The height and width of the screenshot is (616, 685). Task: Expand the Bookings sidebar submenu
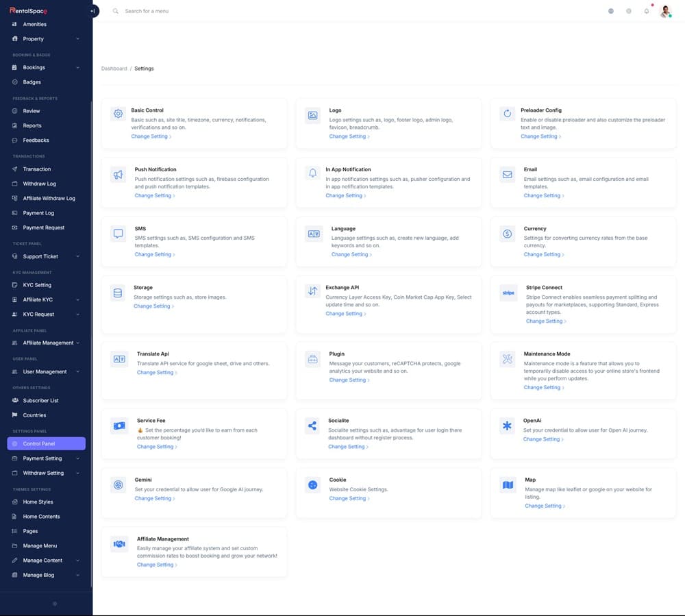click(x=77, y=68)
